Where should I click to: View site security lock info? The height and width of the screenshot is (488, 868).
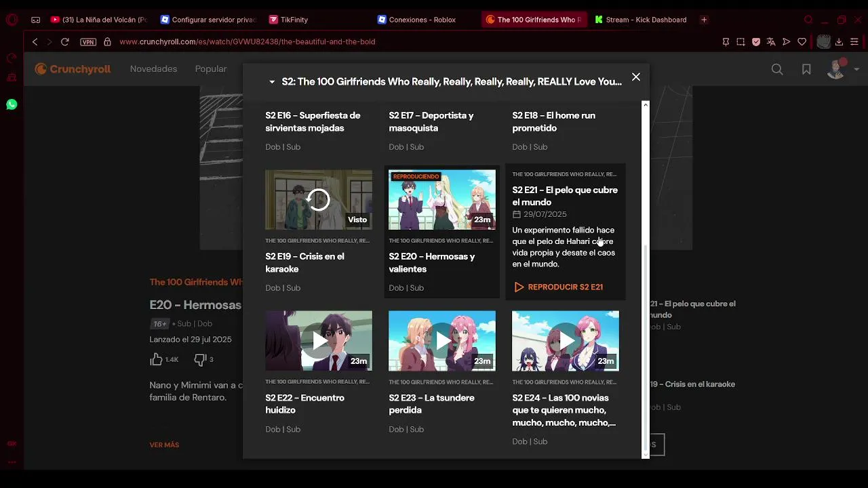[x=107, y=42]
